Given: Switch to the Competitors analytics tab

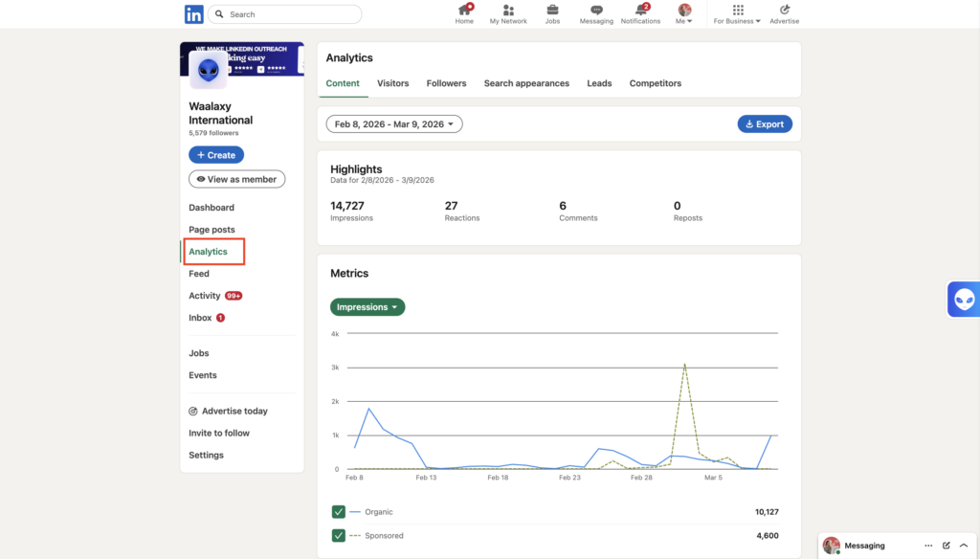Looking at the screenshot, I should [655, 83].
